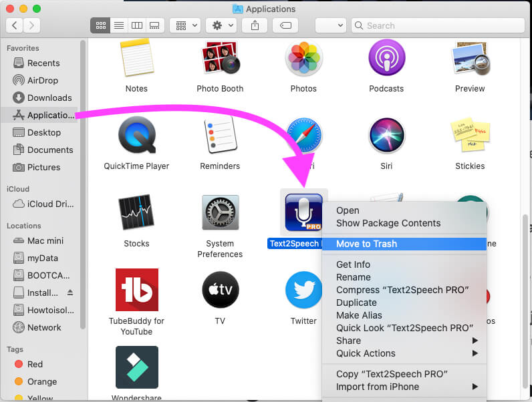This screenshot has width=532, height=402.
Task: Choose Duplicate from context menu
Action: [404, 303]
